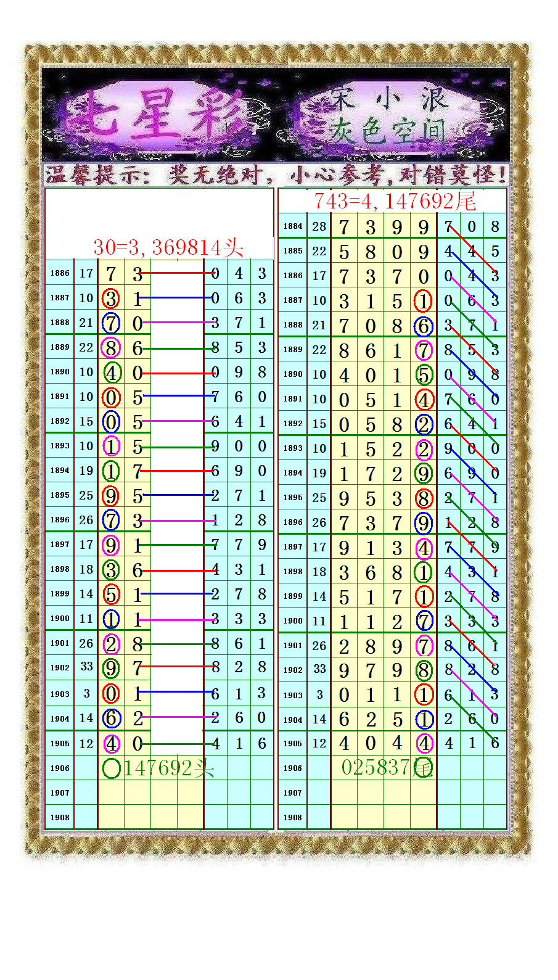
Task: Click the 七星彩 title banner
Action: point(157,116)
